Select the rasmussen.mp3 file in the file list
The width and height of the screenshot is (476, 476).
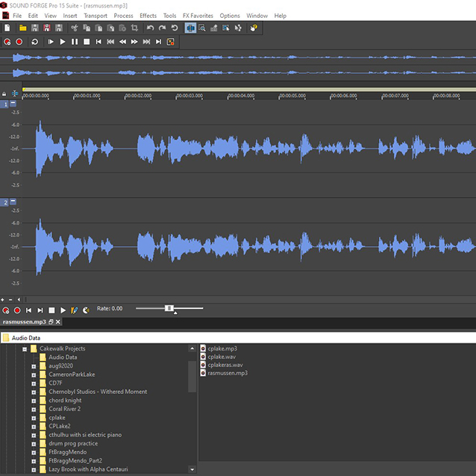coord(227,373)
